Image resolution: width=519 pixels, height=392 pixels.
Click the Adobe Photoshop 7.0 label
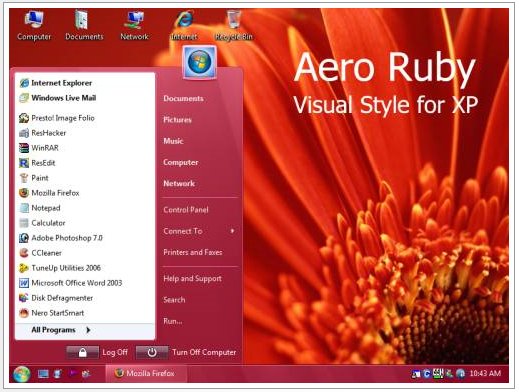[67, 238]
